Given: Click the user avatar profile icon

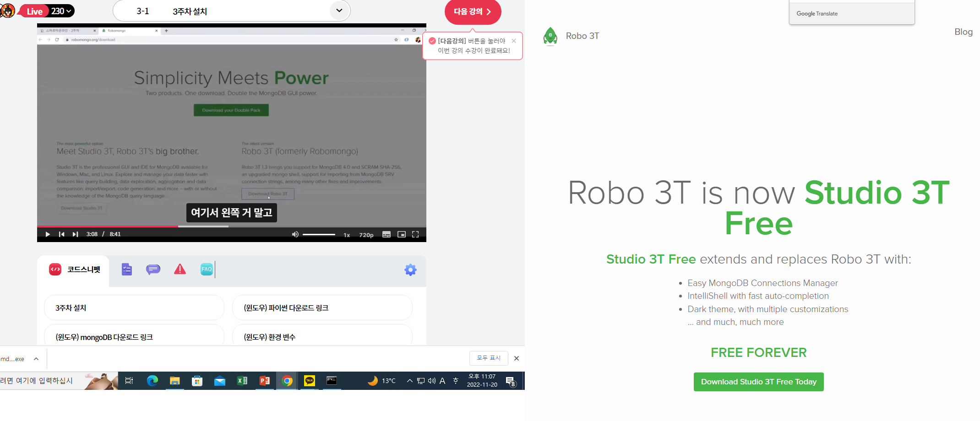Looking at the screenshot, I should point(7,10).
